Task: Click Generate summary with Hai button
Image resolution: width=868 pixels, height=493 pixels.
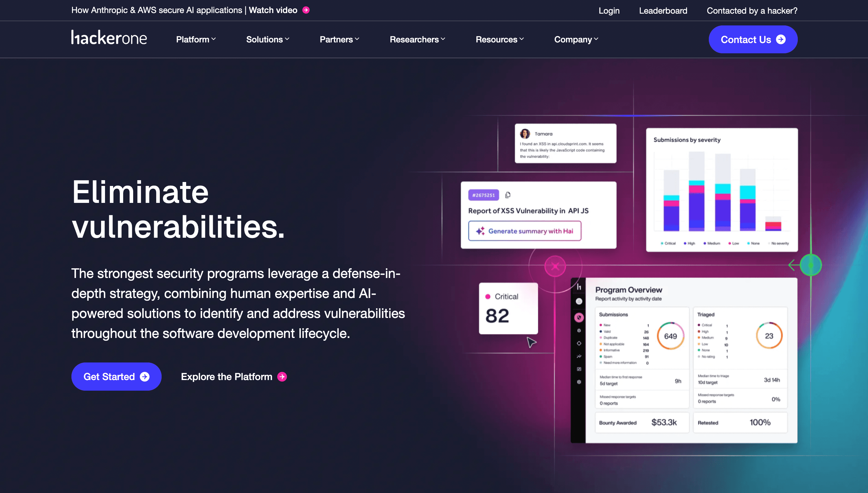Action: click(x=524, y=231)
